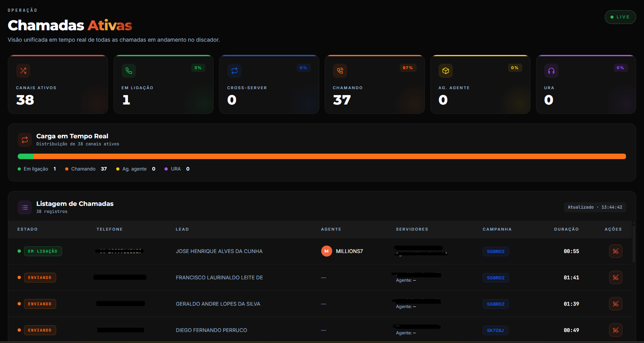Select lead GERALDO ANDRE LOPES DA SILVA
Viewport: 644px width, 343px height.
pyautogui.click(x=218, y=304)
